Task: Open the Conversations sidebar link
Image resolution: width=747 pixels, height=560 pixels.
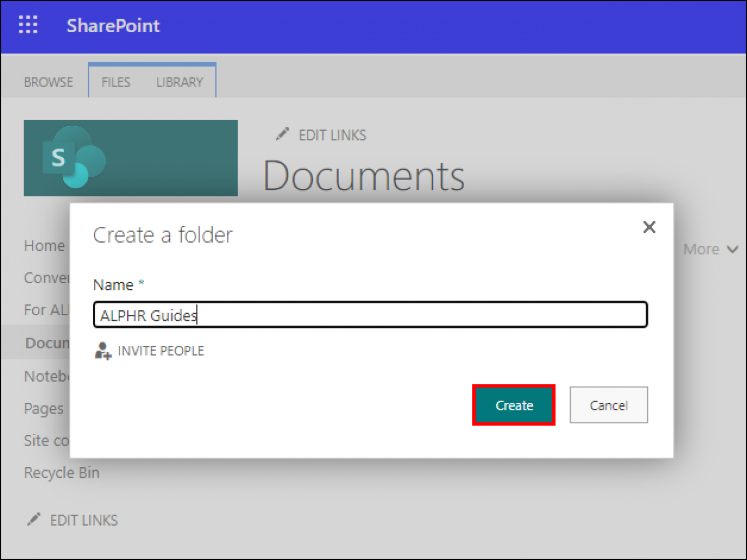Action: point(45,278)
